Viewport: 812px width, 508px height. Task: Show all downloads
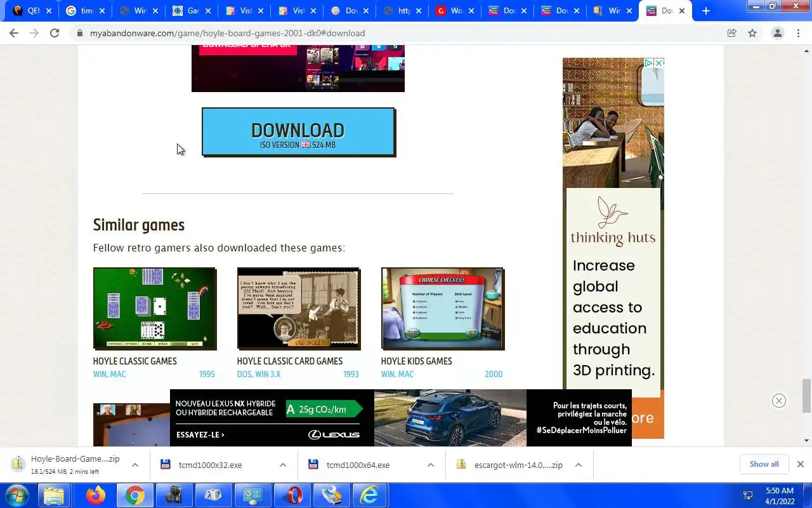[764, 464]
